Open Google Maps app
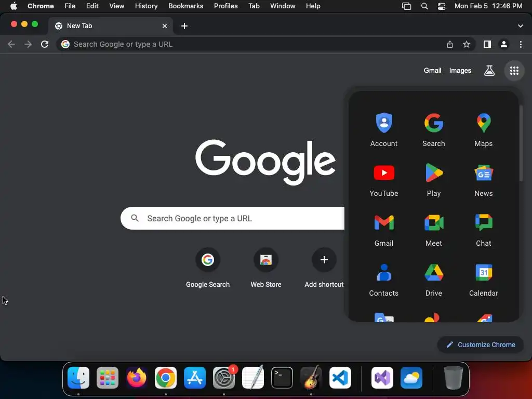This screenshot has width=532, height=399. point(484,130)
